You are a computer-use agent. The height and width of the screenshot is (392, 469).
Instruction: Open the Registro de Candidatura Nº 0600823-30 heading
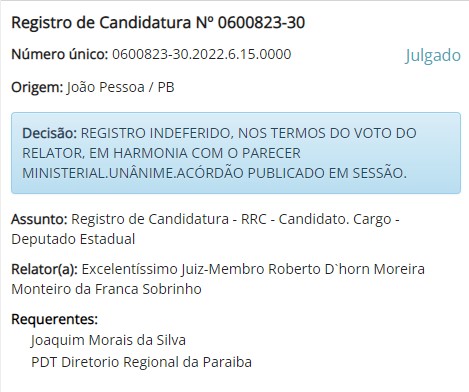[158, 23]
